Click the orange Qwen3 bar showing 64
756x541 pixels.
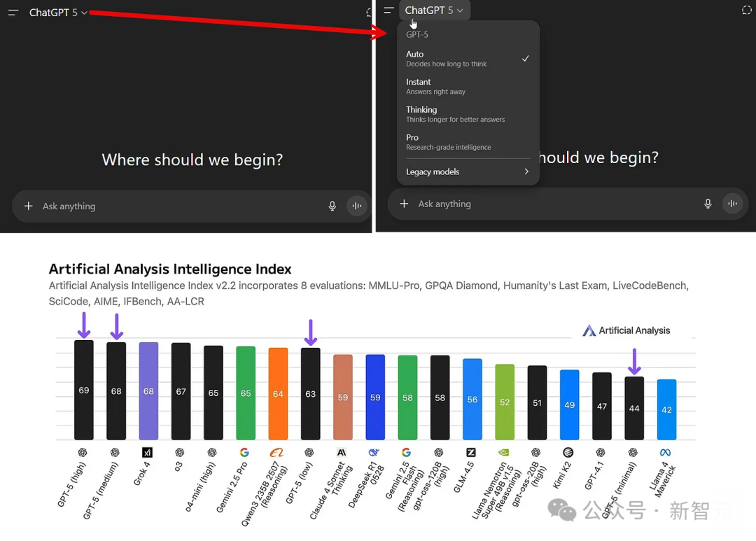278,393
